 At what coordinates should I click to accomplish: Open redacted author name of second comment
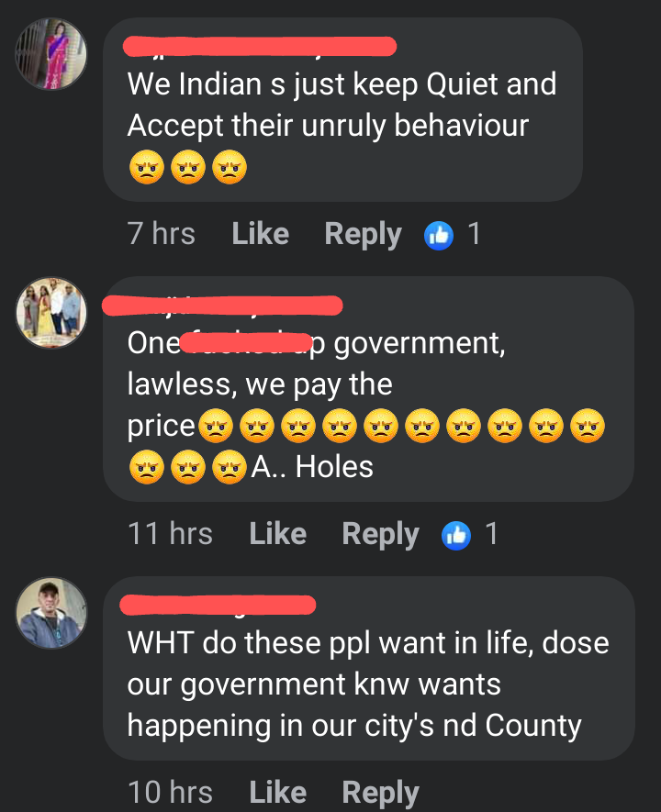223,305
